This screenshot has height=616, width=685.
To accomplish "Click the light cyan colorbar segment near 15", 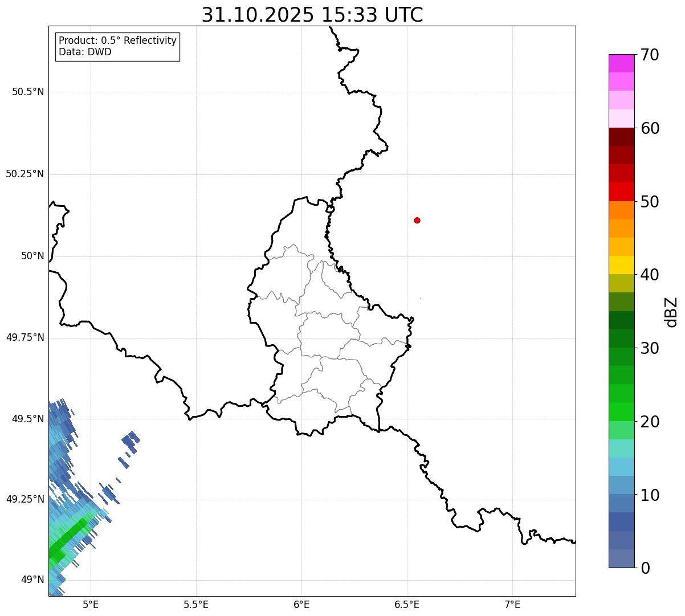I will pyautogui.click(x=621, y=448).
